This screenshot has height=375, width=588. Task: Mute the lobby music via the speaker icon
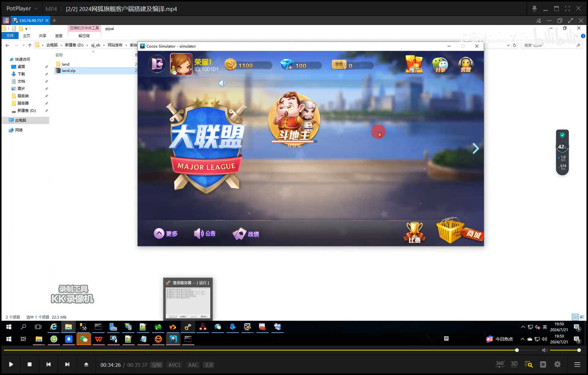click(222, 83)
